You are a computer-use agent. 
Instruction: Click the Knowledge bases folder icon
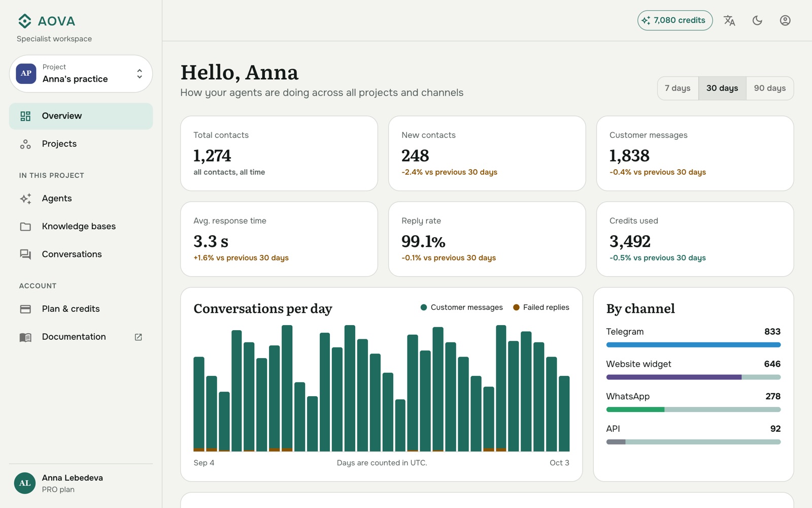(x=25, y=227)
